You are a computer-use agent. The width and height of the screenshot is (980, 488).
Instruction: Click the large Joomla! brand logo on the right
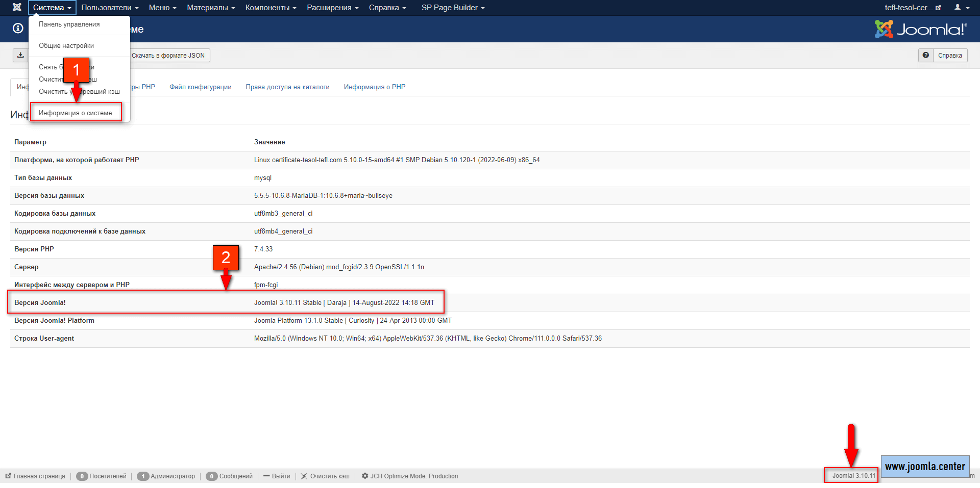(x=920, y=29)
